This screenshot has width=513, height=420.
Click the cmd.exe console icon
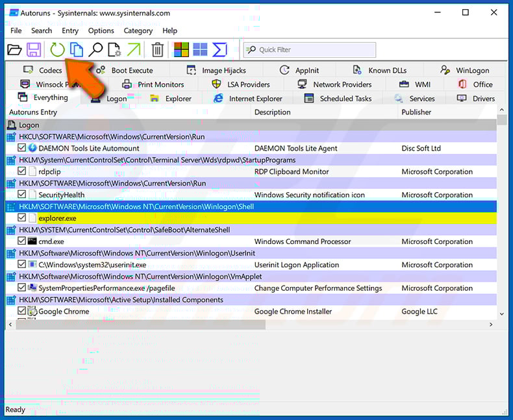(x=32, y=241)
